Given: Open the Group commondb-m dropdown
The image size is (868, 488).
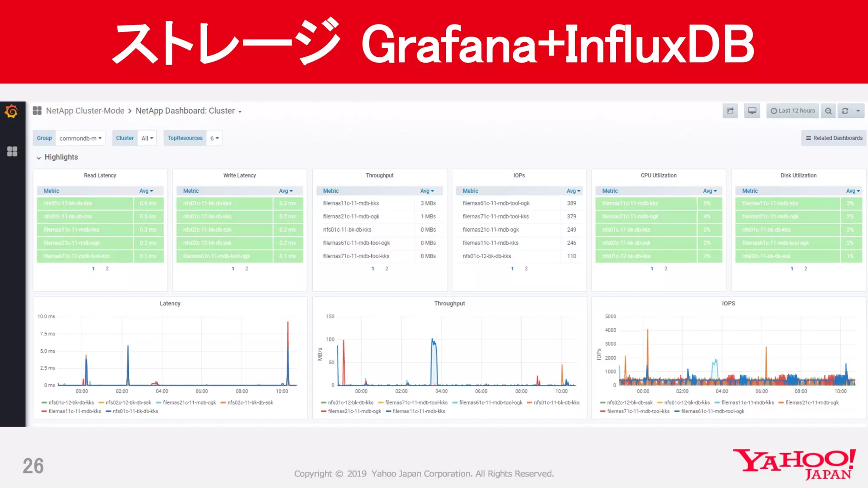Looking at the screenshot, I should [80, 138].
